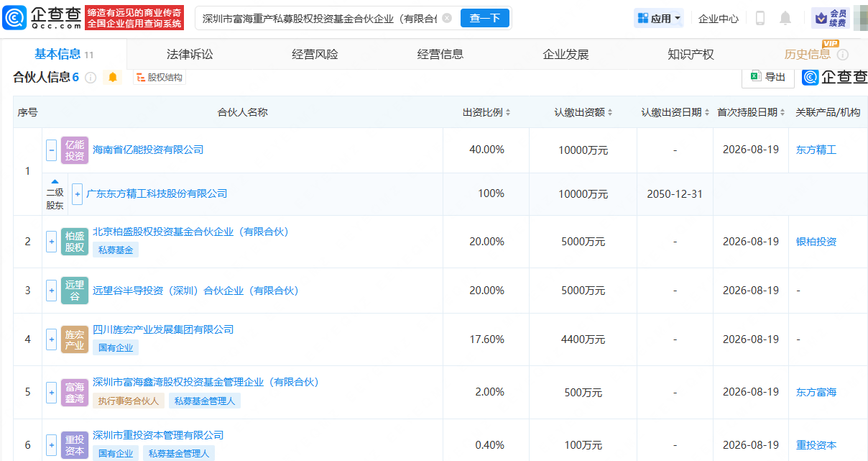Switch to 基本信息 tab
The image size is (868, 461).
point(64,54)
